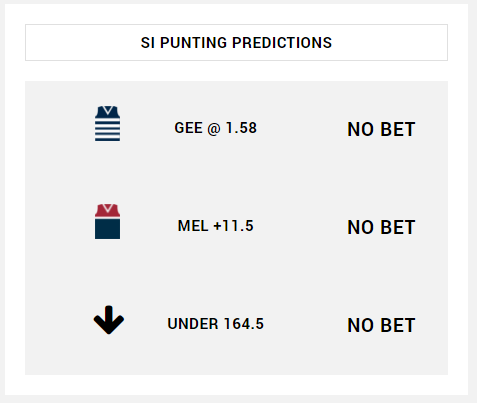Click the Melbourne red and navy guernsey icon
This screenshot has width=477, height=403.
[x=107, y=221]
